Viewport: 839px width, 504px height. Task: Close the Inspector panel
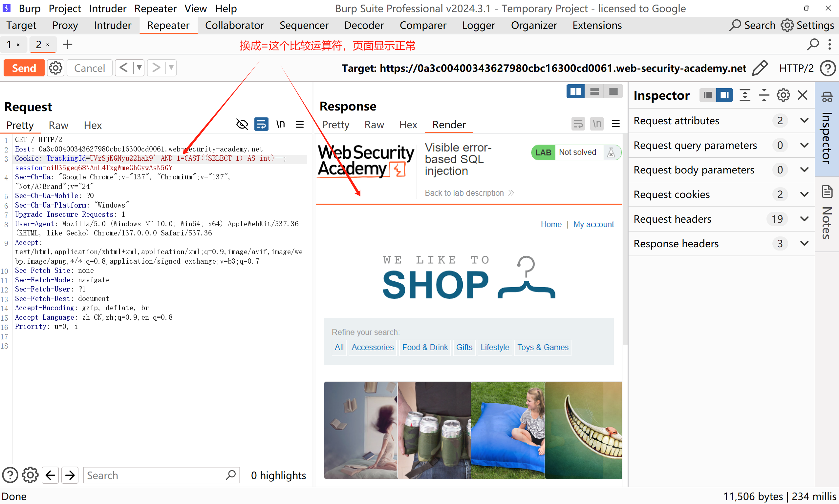pyautogui.click(x=803, y=95)
